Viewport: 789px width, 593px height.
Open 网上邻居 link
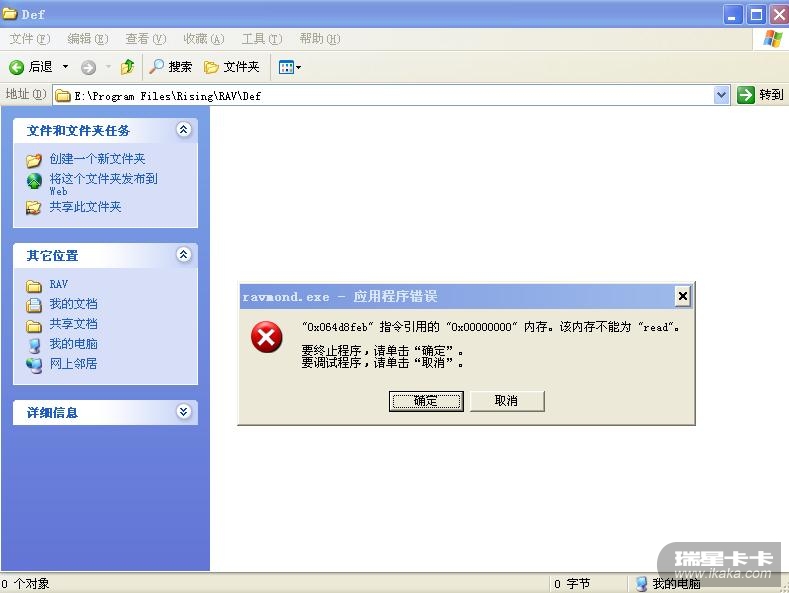click(x=73, y=363)
